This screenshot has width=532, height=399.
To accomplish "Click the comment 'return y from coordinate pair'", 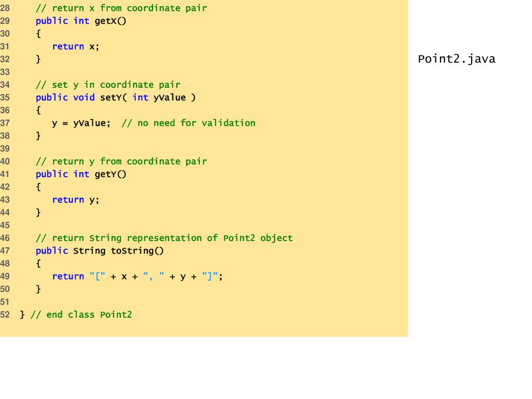I will pos(121,162).
